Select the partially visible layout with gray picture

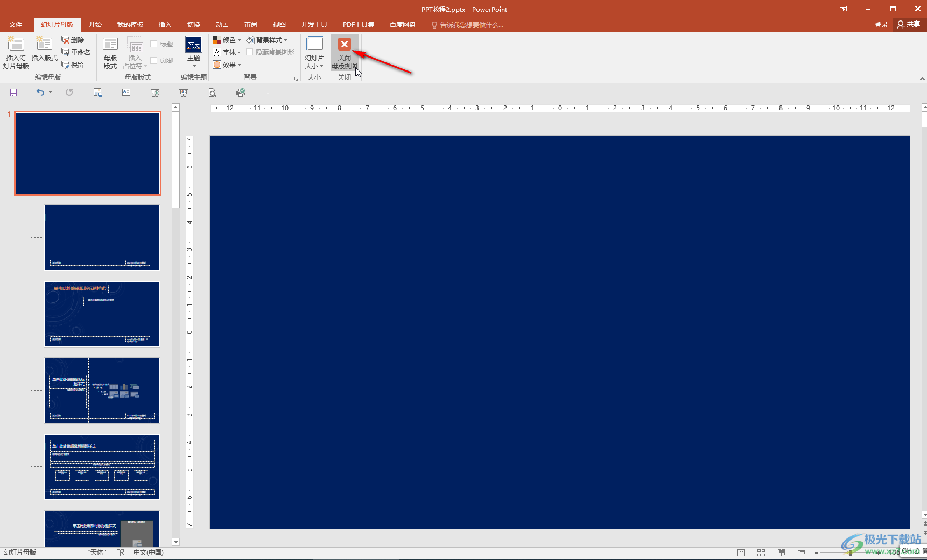coord(102,529)
